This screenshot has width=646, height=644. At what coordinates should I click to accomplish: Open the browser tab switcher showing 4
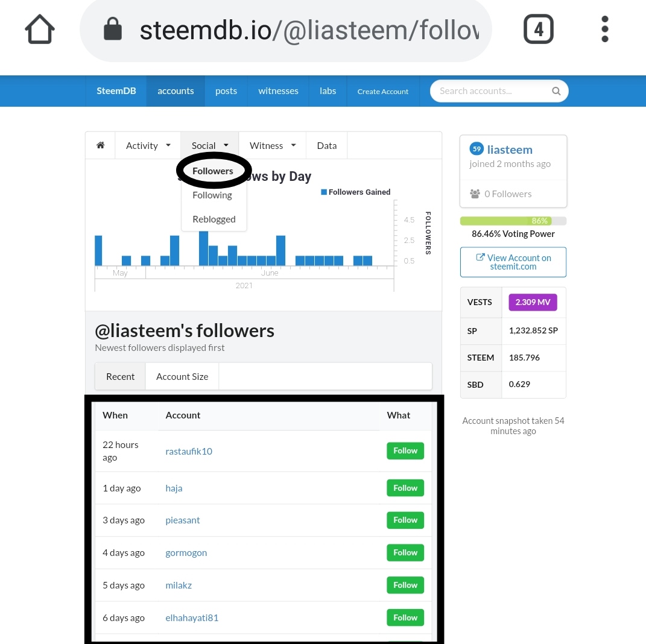(539, 29)
